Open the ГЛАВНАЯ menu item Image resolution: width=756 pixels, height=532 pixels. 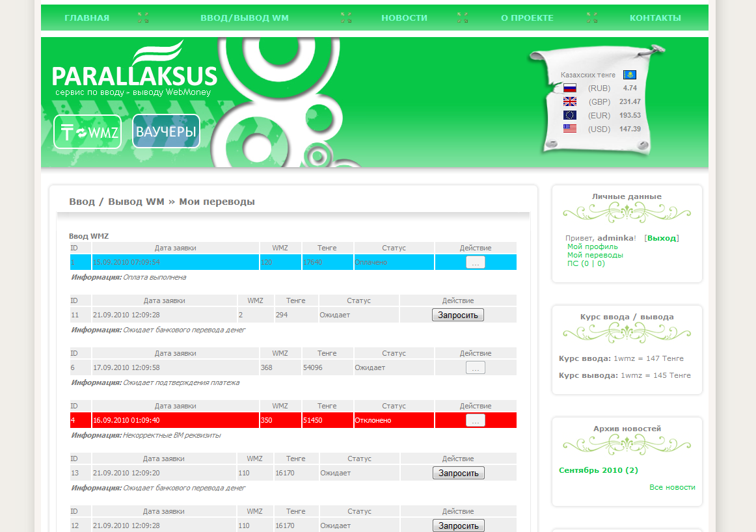87,18
